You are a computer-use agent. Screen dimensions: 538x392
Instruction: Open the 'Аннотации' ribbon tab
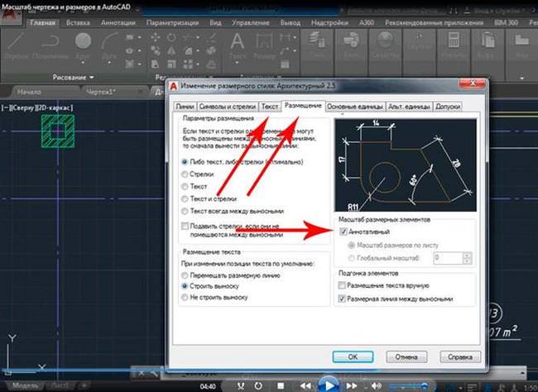(118, 23)
